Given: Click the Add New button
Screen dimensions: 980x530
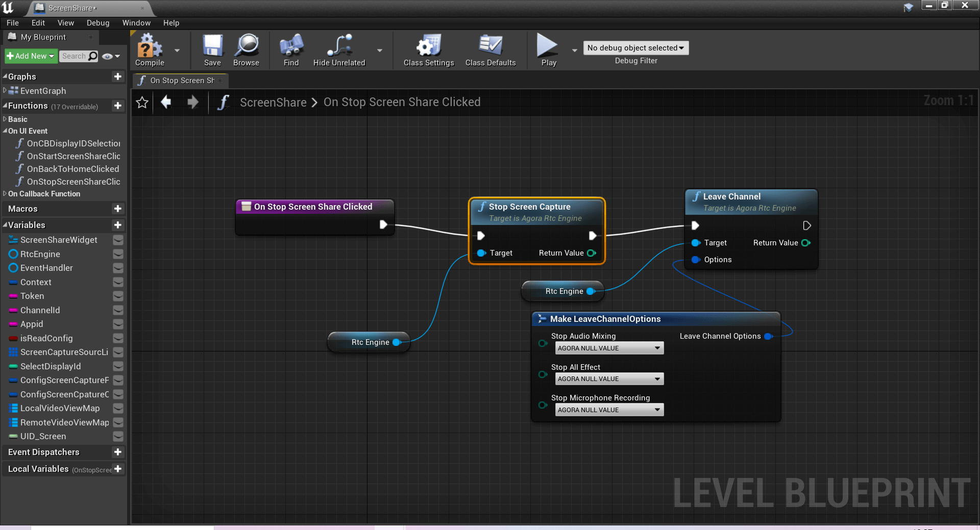Looking at the screenshot, I should click(31, 56).
